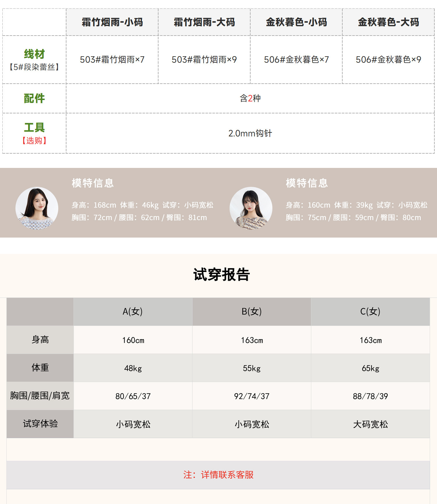The height and width of the screenshot is (504, 437).
Task: Click the 胸围/腰围/肩宽 row label
Action: [x=40, y=396]
